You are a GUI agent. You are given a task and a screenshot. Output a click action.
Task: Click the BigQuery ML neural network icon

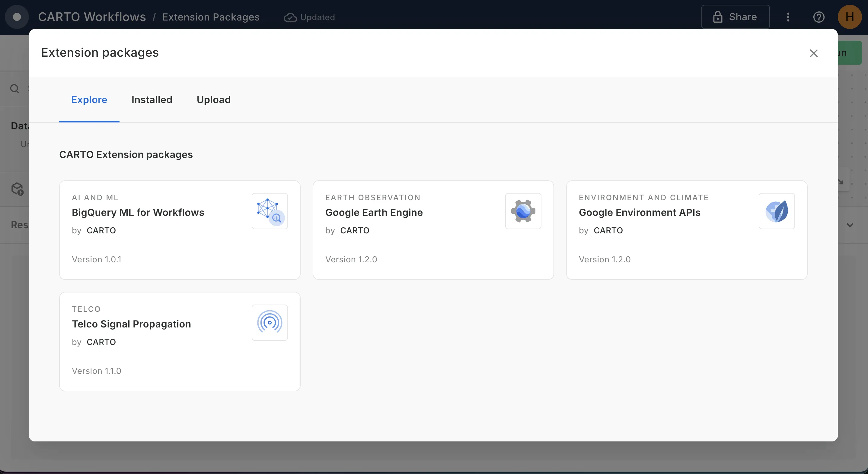[270, 211]
